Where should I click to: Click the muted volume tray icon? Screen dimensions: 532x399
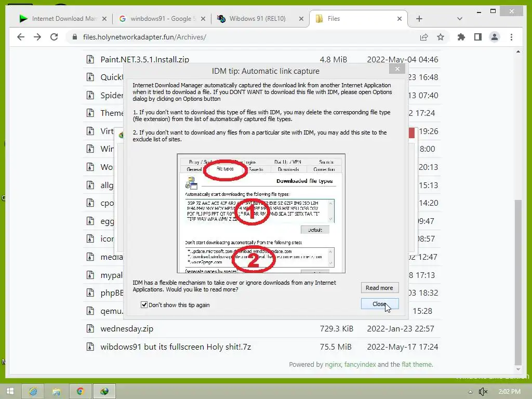[483, 392]
